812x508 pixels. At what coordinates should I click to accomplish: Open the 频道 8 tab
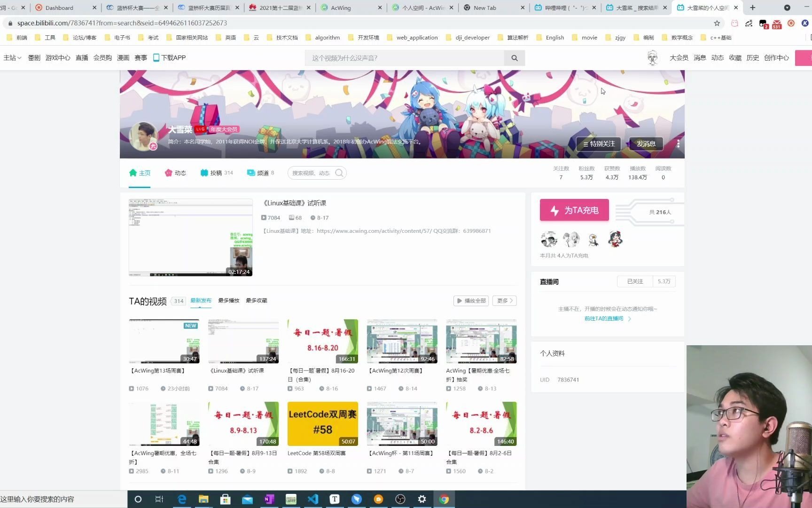point(260,173)
